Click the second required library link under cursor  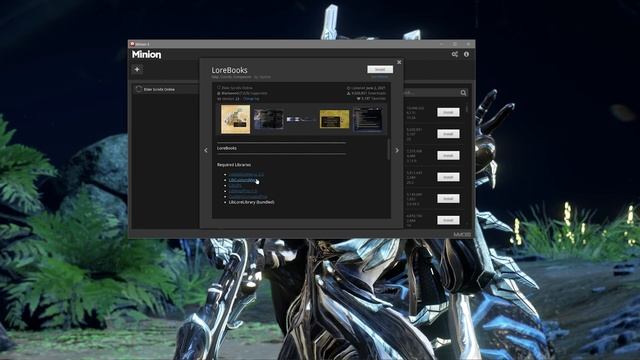pyautogui.click(x=243, y=180)
